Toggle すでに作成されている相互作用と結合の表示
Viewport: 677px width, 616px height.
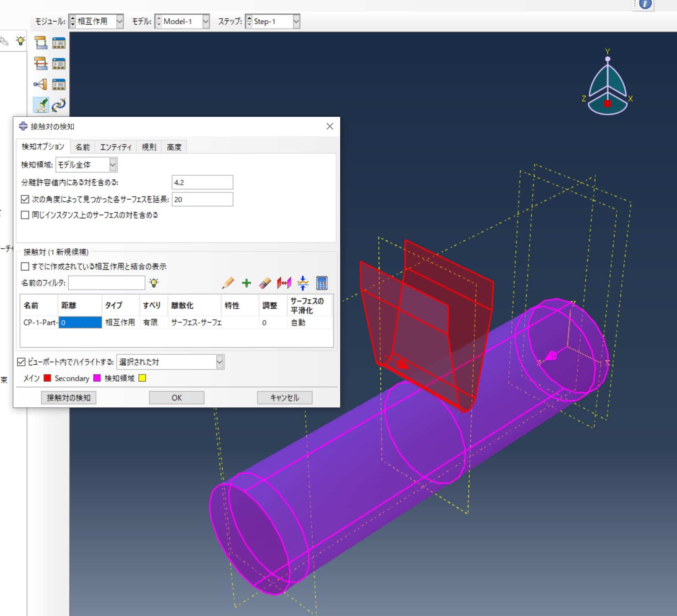click(25, 266)
